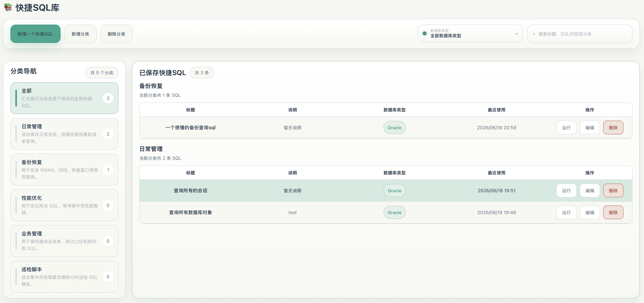Open the 日常管理 category
Image resolution: width=644 pixels, height=303 pixels.
pyautogui.click(x=64, y=134)
